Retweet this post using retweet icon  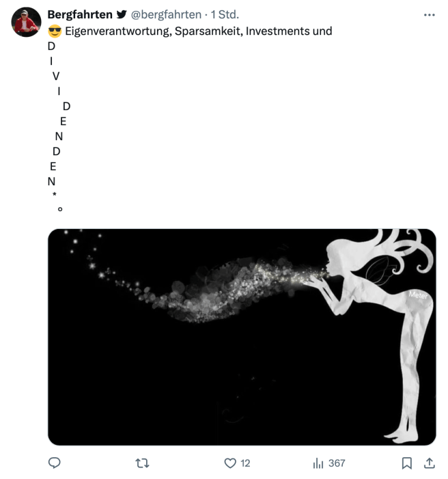tap(142, 463)
